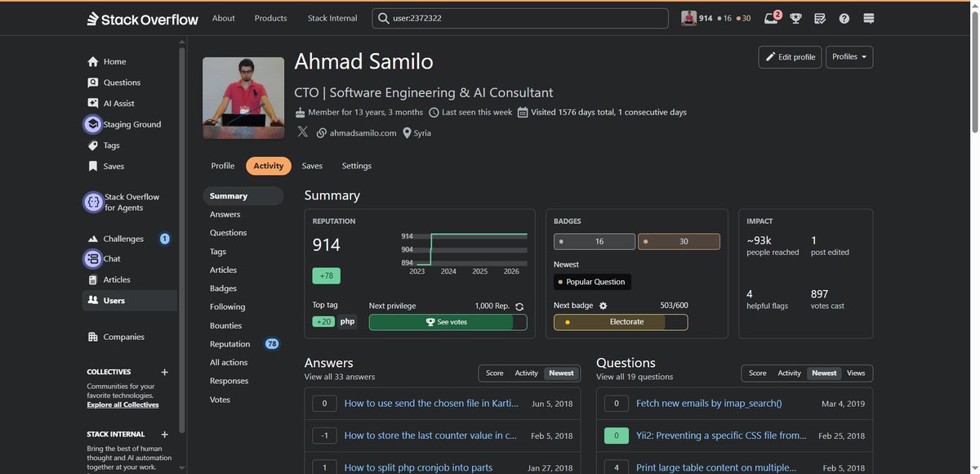Click the See votes button
980x474 pixels.
coord(448,322)
